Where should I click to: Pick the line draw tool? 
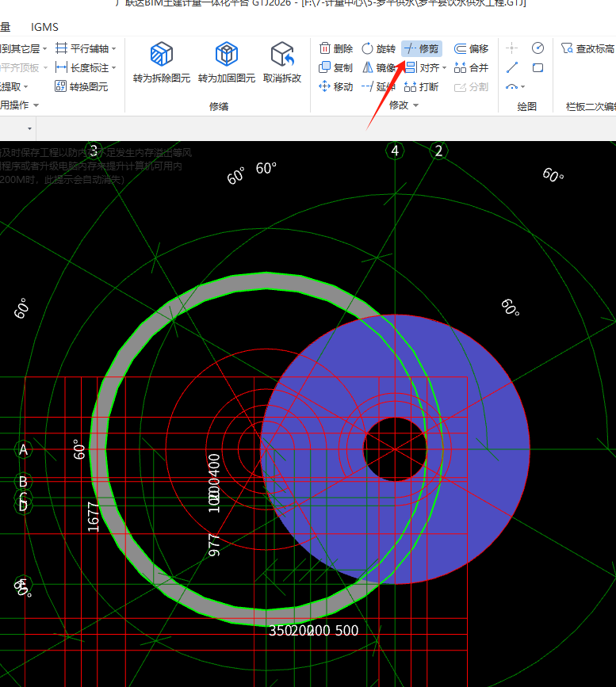pyautogui.click(x=511, y=67)
